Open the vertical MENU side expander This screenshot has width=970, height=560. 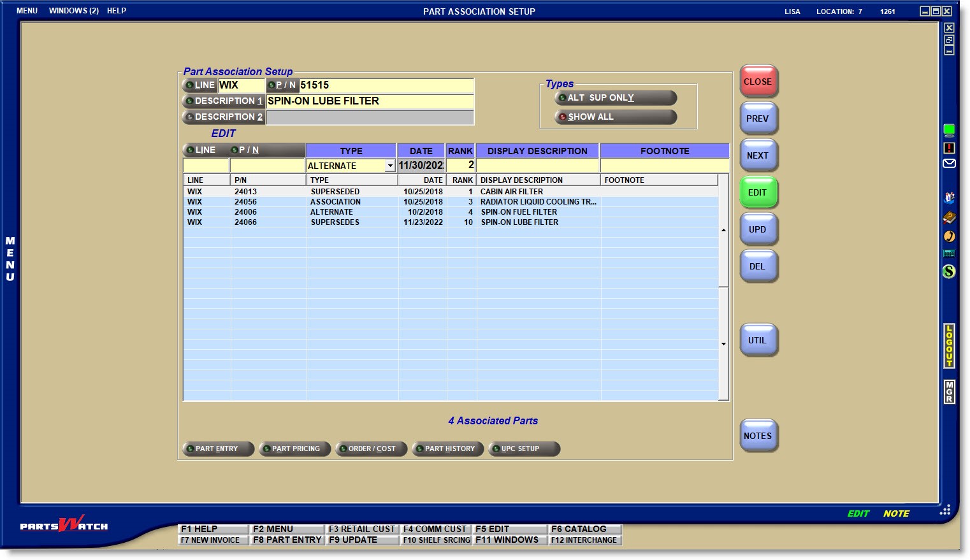tap(10, 259)
